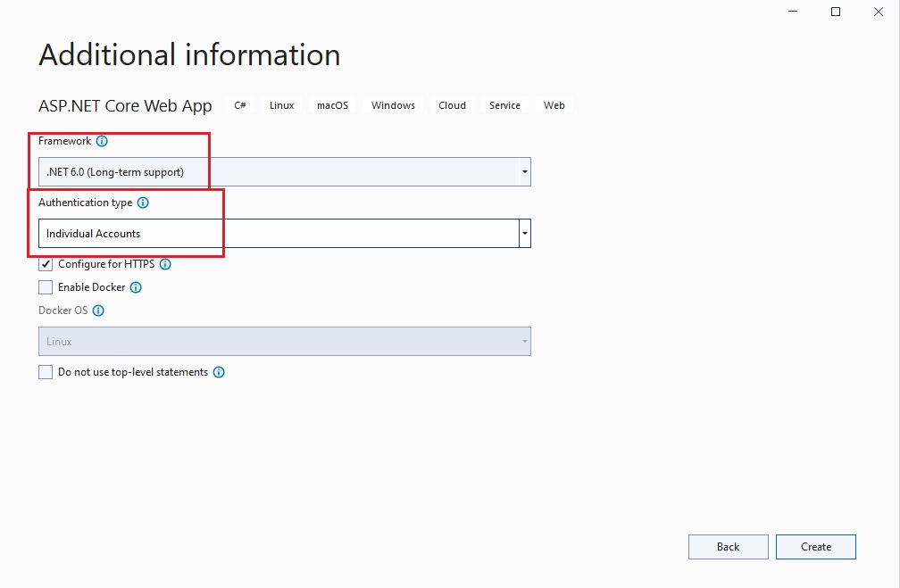Open the Authentication type dropdown arrow

pos(525,234)
